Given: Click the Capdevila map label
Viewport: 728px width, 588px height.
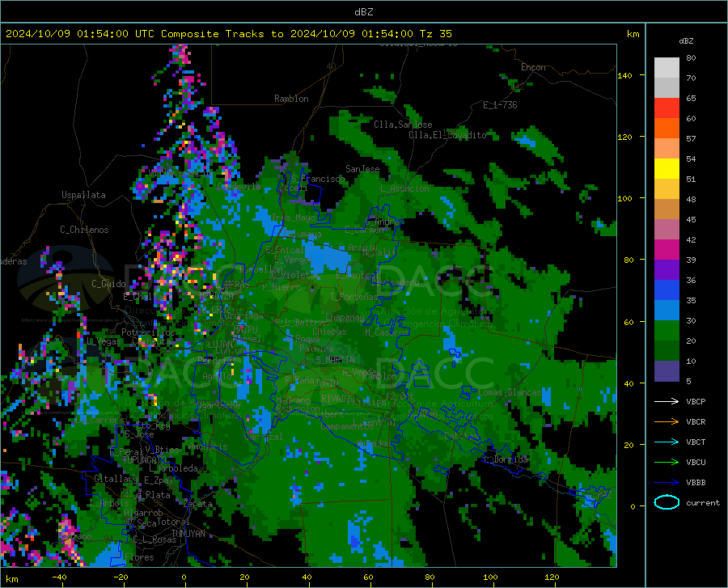Looking at the screenshot, I should [239, 187].
